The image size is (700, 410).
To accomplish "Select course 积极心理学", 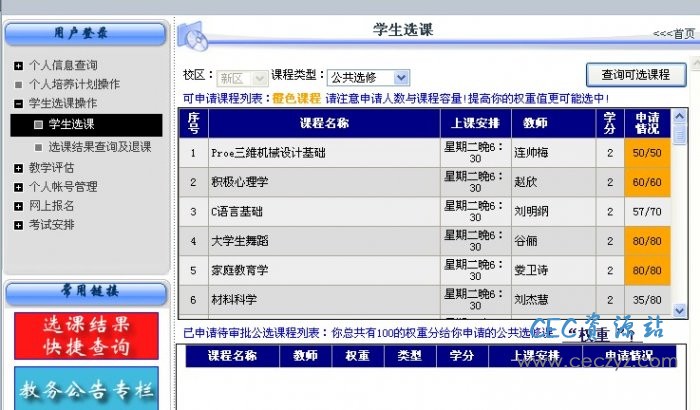I will tap(240, 182).
